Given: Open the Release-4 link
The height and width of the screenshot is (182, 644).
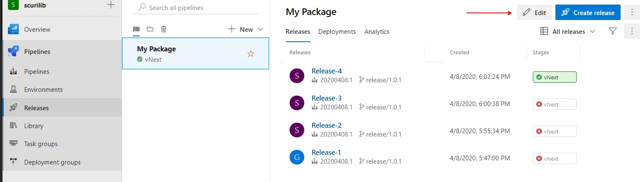Looking at the screenshot, I should coord(327,71).
